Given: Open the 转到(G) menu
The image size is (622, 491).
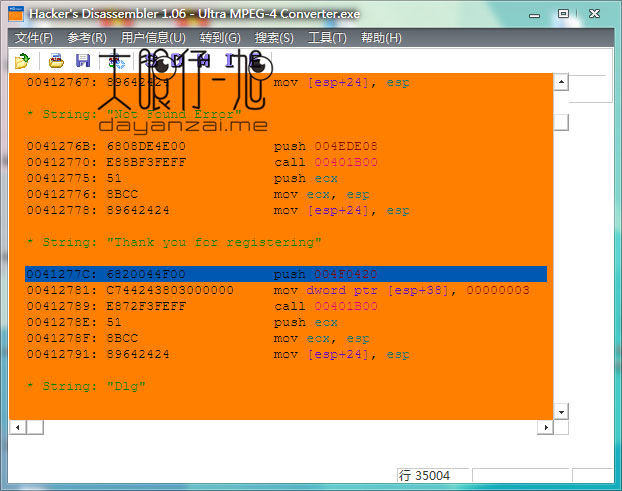Looking at the screenshot, I should point(220,38).
